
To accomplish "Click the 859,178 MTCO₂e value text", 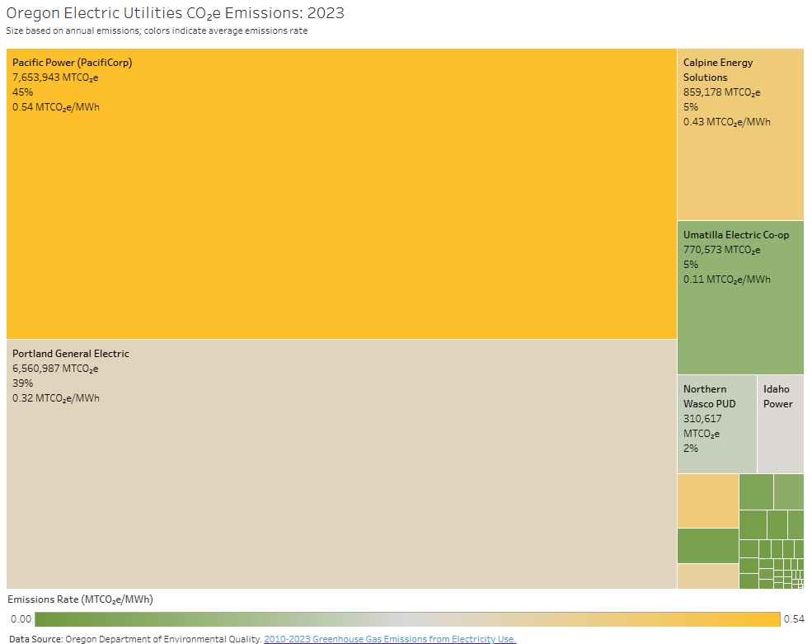I will 721,92.
